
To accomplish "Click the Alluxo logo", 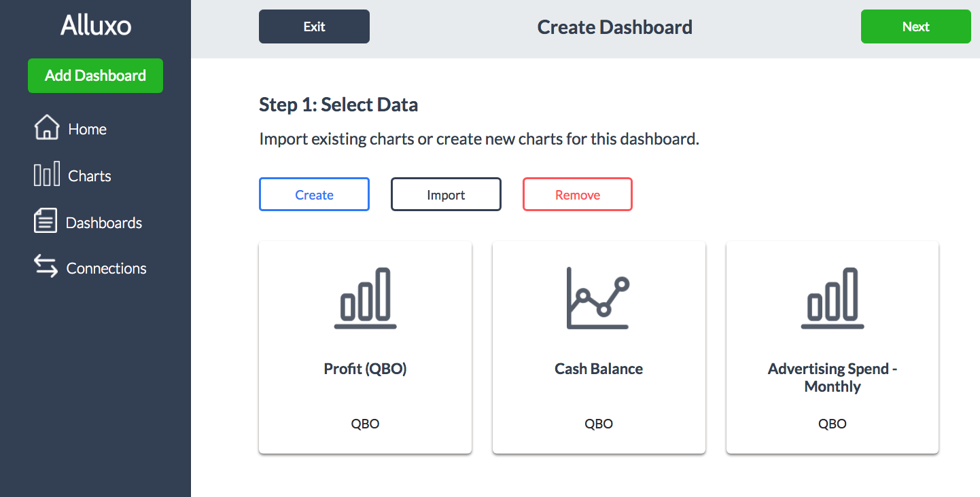I will 96,26.
